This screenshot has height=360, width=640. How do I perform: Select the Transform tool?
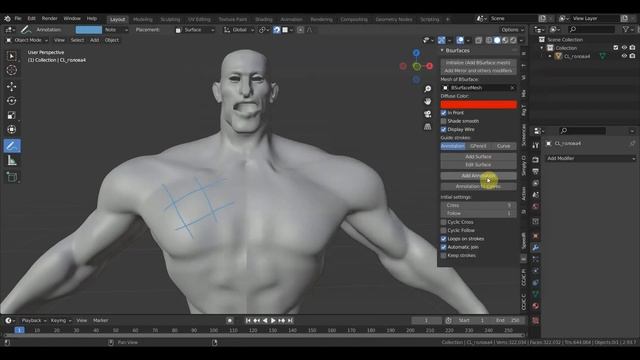click(11, 129)
